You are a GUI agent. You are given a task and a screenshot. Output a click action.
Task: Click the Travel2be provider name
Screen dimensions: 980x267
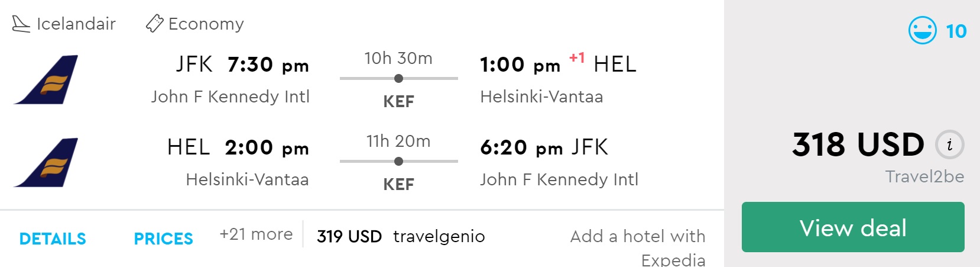[924, 176]
